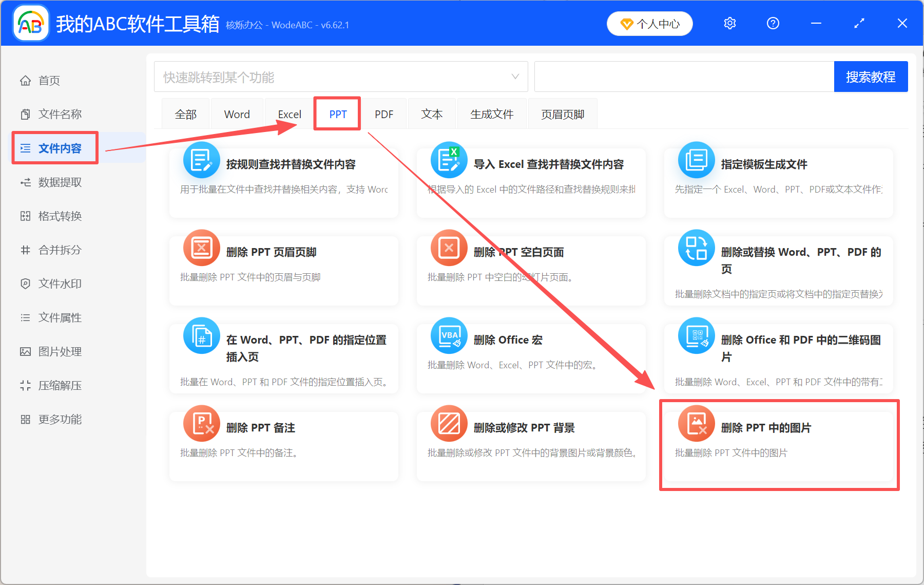Click the 指定模板生成文件 icon

point(696,160)
